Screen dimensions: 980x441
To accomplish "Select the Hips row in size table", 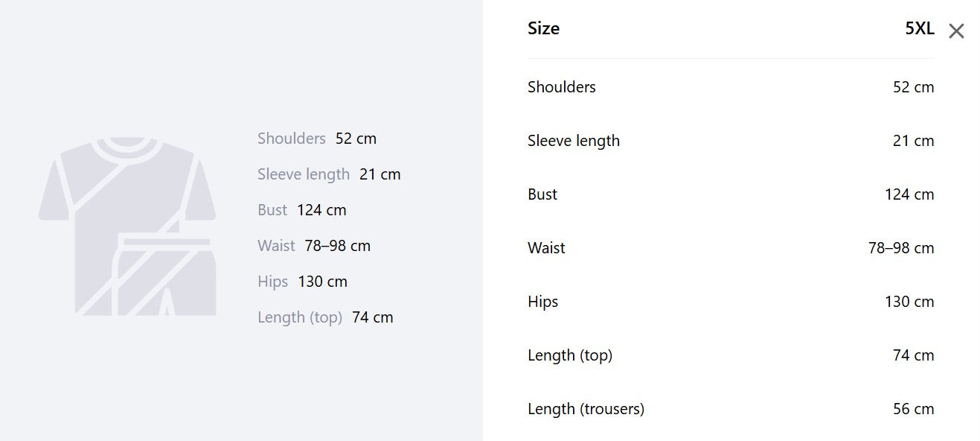I will coord(731,302).
